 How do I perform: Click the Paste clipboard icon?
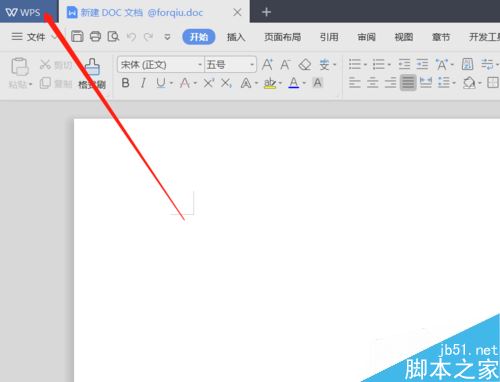[x=20, y=66]
